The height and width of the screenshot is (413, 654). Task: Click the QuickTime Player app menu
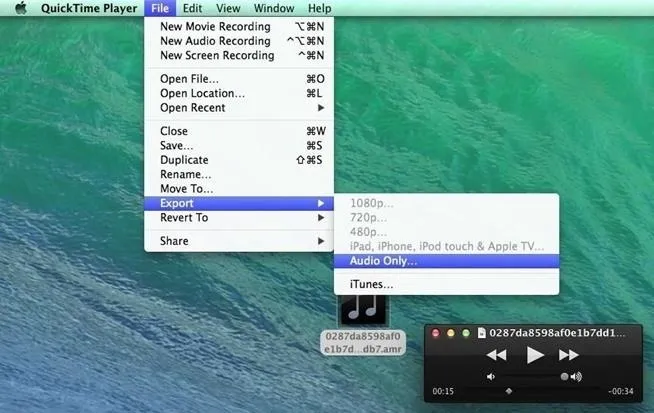[89, 8]
